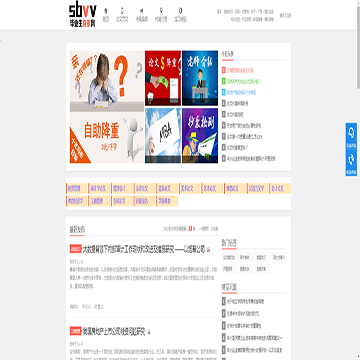Open the blue thumbnail with man at desk
The height and width of the screenshot is (360, 360).
tap(200, 78)
